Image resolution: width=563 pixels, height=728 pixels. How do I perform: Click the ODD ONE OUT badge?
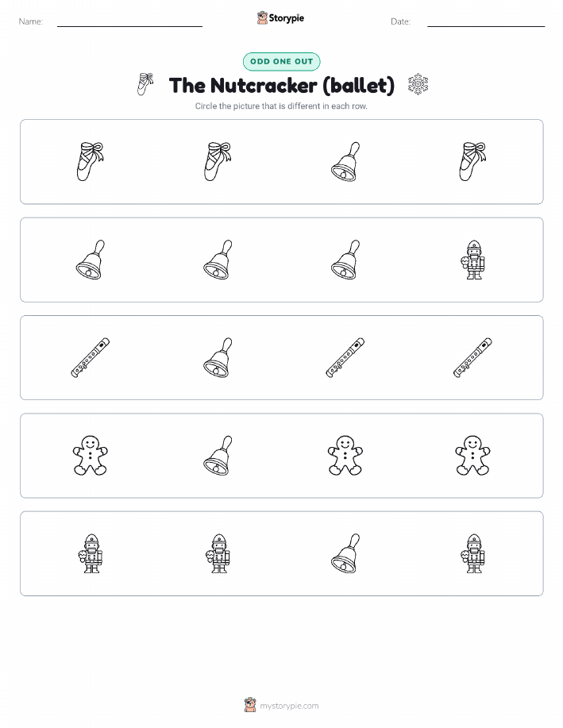click(x=281, y=61)
